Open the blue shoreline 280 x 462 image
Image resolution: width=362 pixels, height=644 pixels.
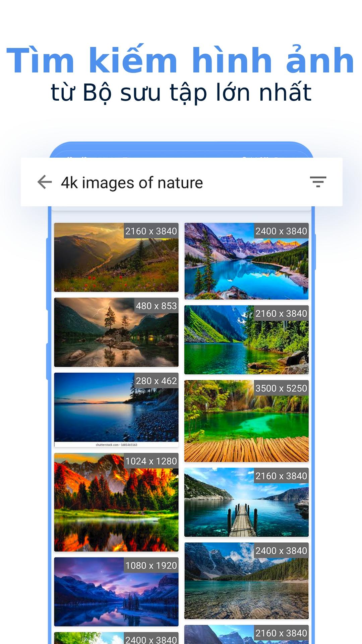pyautogui.click(x=116, y=410)
